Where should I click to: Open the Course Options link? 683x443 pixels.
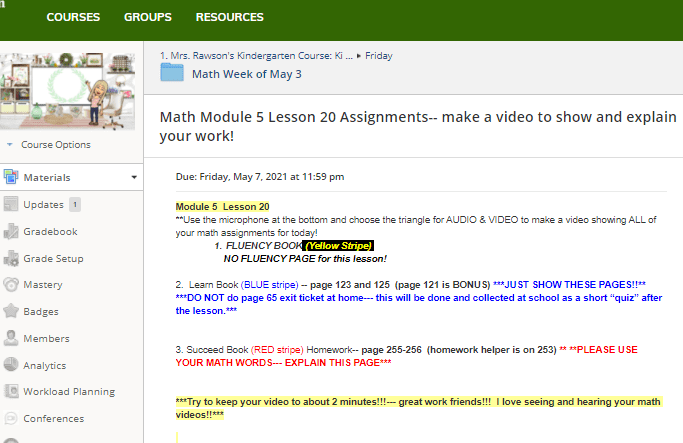(56, 144)
